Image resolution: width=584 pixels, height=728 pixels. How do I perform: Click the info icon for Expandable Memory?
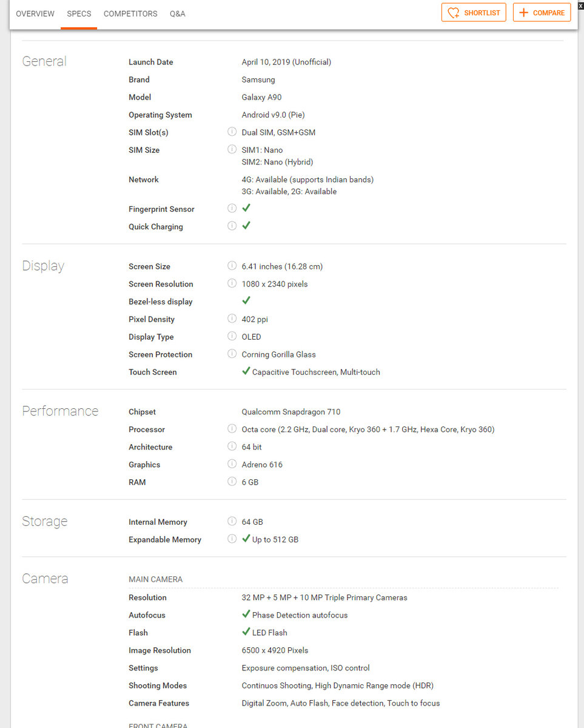pos(232,539)
